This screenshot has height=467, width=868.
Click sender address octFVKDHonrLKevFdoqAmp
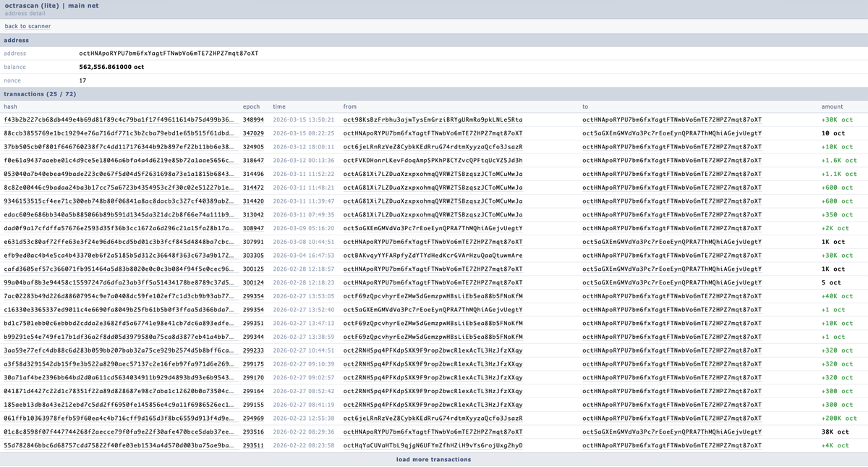click(433, 160)
